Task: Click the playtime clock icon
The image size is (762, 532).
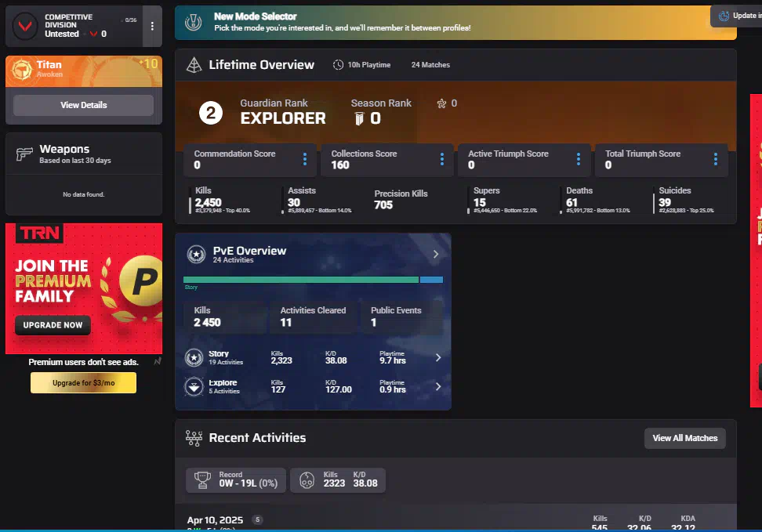Action: click(338, 65)
